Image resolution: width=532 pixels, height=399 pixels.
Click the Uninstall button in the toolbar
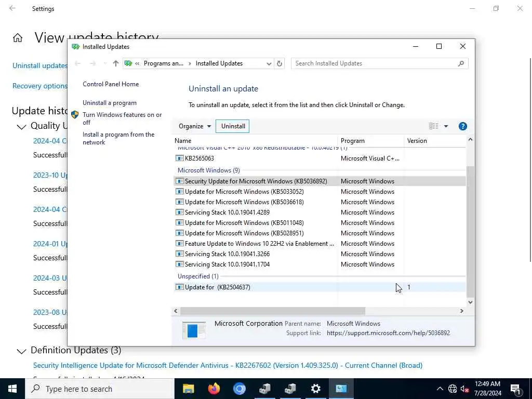tap(233, 126)
